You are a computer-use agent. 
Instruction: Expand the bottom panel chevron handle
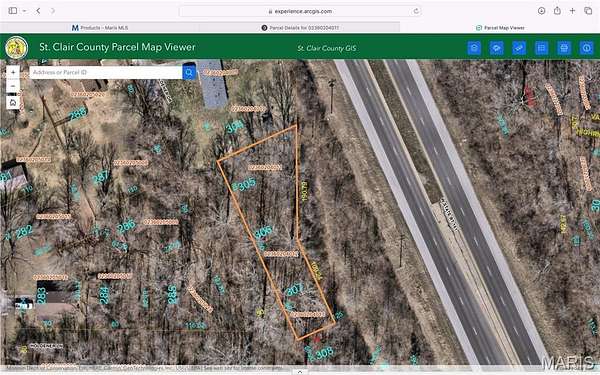[x=300, y=372]
